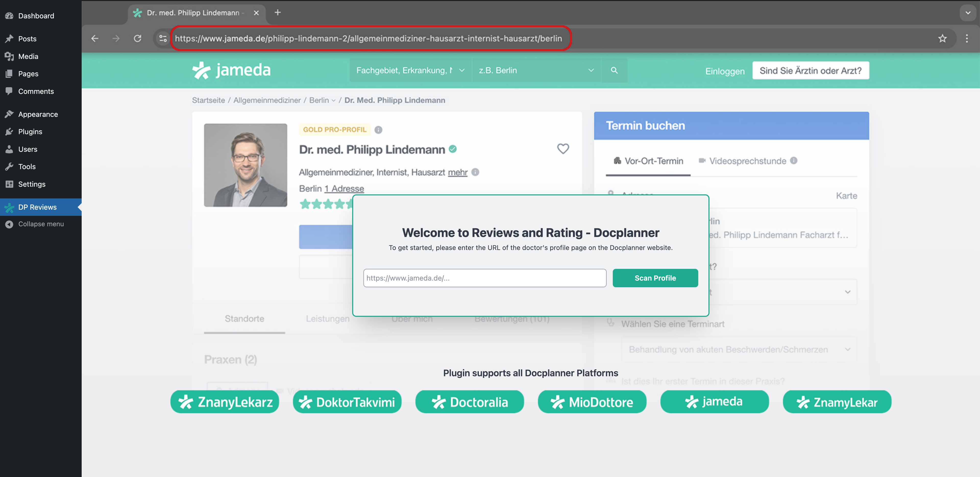Click the Einloggen link
Screen dimensions: 980x477
point(725,71)
